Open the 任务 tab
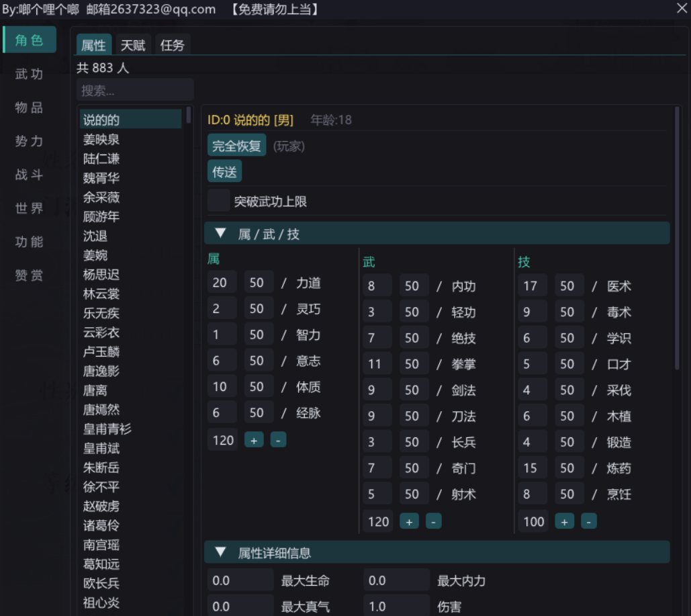Image resolution: width=691 pixels, height=616 pixels. 172,45
